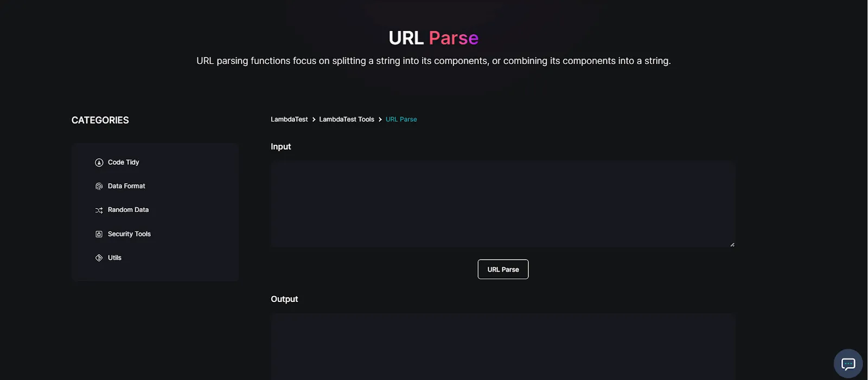The height and width of the screenshot is (380, 868).
Task: Click the Input label
Action: (x=281, y=147)
